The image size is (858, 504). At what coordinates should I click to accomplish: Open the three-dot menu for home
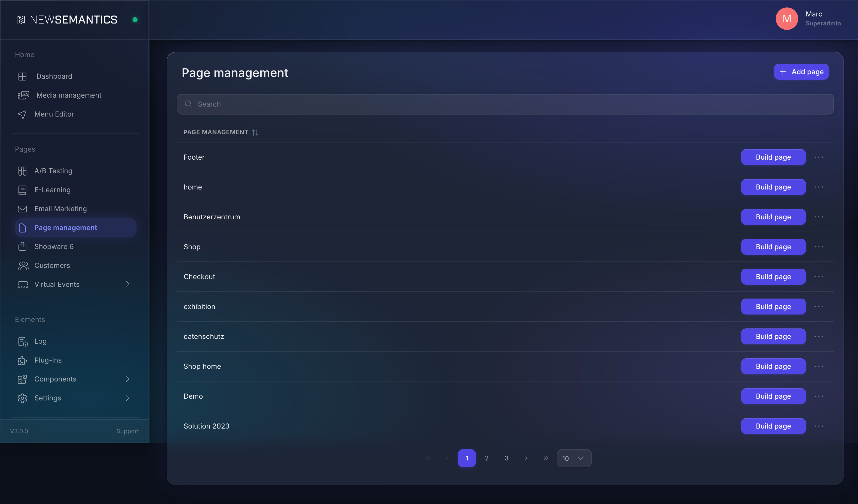click(x=819, y=187)
